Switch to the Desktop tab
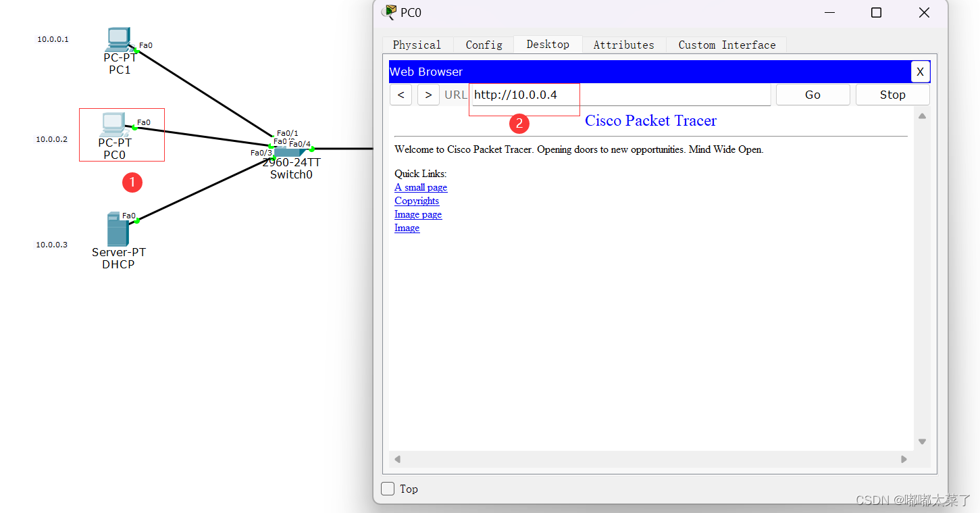The height and width of the screenshot is (513, 980). [548, 44]
